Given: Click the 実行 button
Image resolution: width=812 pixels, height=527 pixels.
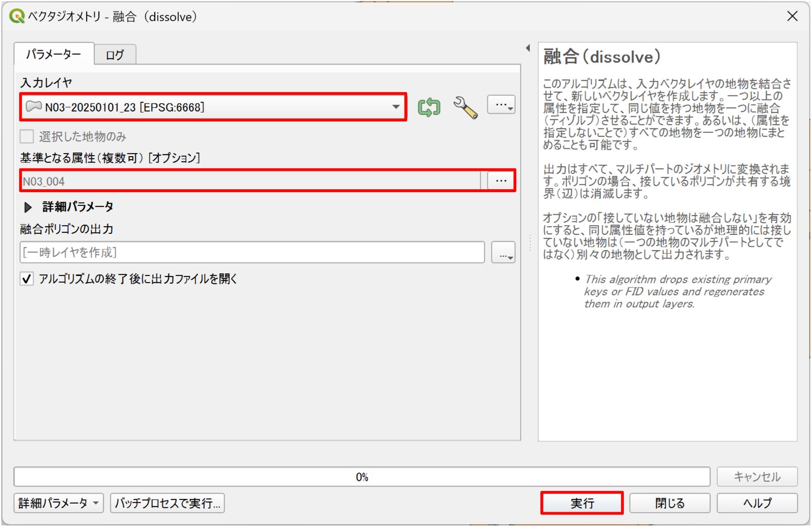Looking at the screenshot, I should click(582, 503).
